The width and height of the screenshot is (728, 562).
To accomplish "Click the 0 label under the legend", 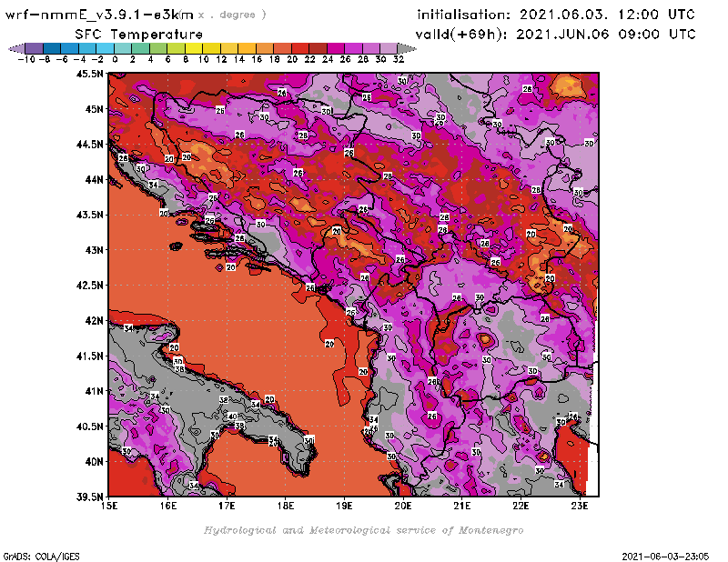I will click(115, 59).
